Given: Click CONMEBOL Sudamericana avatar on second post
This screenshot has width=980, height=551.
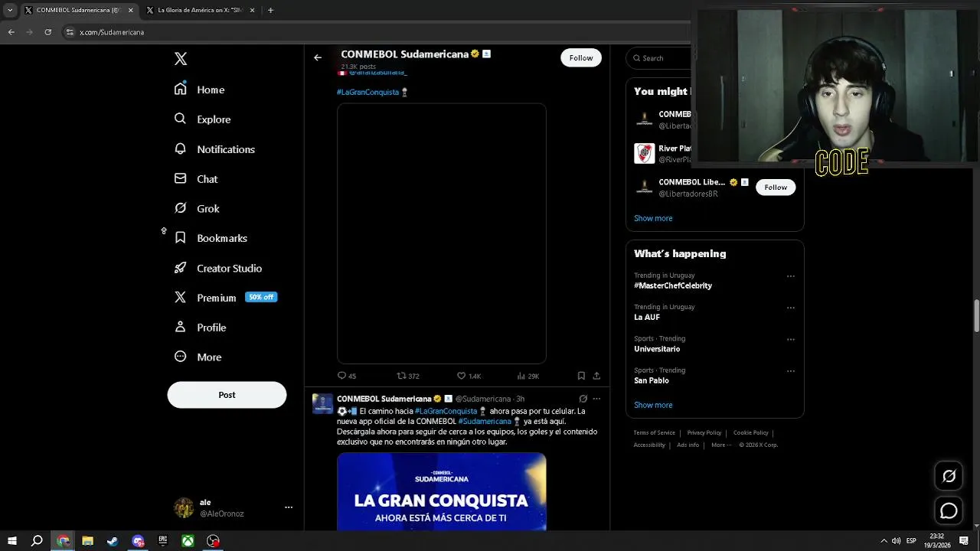Looking at the screenshot, I should pyautogui.click(x=322, y=404).
